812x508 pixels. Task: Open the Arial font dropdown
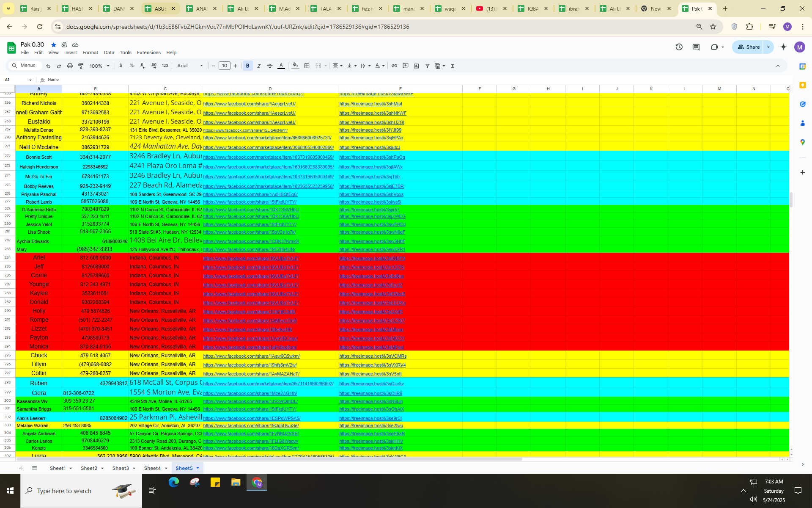pyautogui.click(x=190, y=66)
